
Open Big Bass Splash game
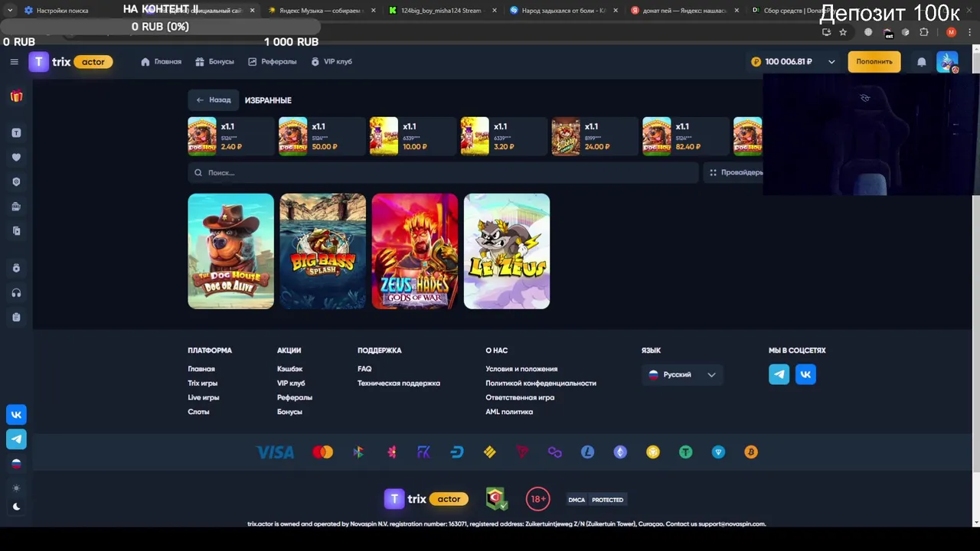pyautogui.click(x=323, y=251)
